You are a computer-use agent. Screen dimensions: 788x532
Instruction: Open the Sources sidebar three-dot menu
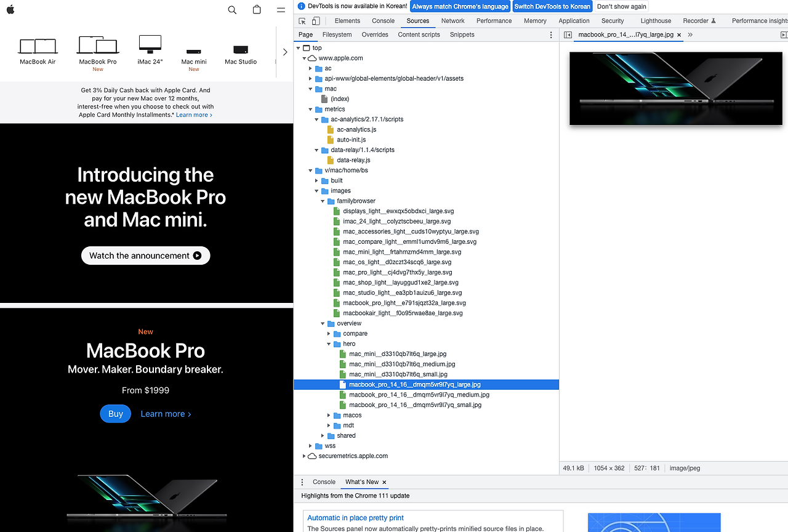(x=551, y=35)
